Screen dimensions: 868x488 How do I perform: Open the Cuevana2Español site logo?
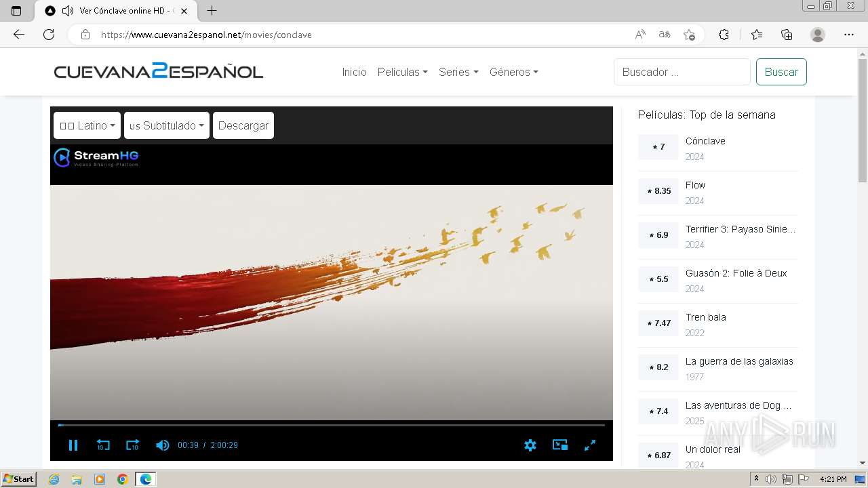159,71
